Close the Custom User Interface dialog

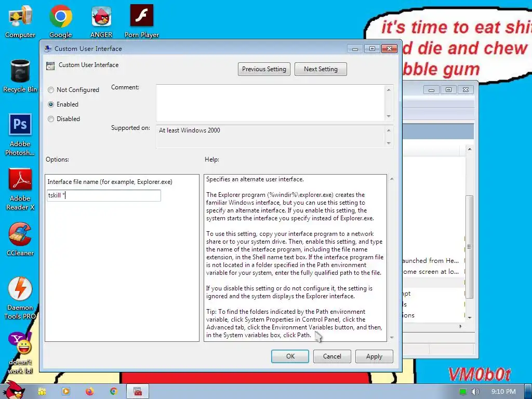tap(390, 49)
